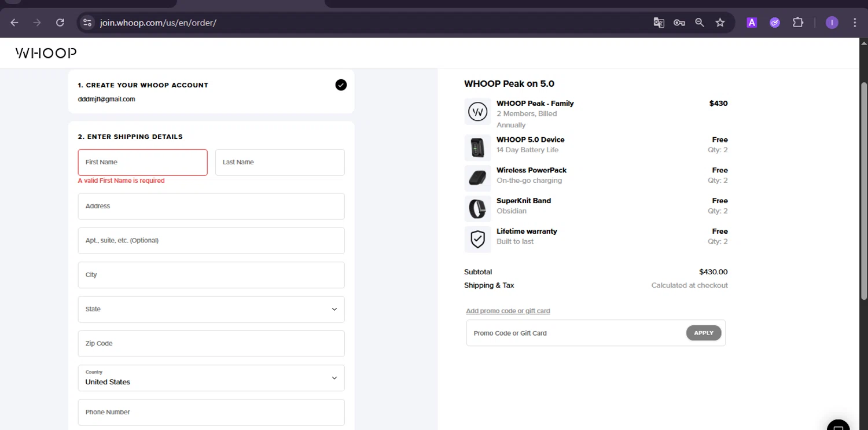The image size is (868, 430).
Task: Click the Create Your WHOOP Account heading
Action: tap(143, 85)
